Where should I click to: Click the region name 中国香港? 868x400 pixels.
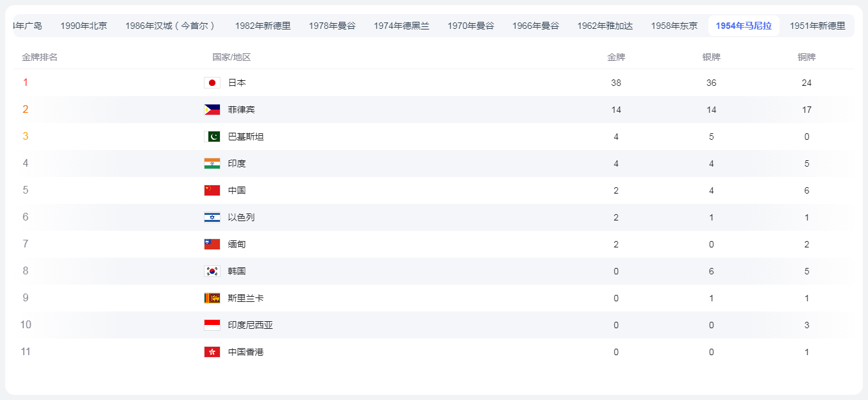click(x=246, y=352)
